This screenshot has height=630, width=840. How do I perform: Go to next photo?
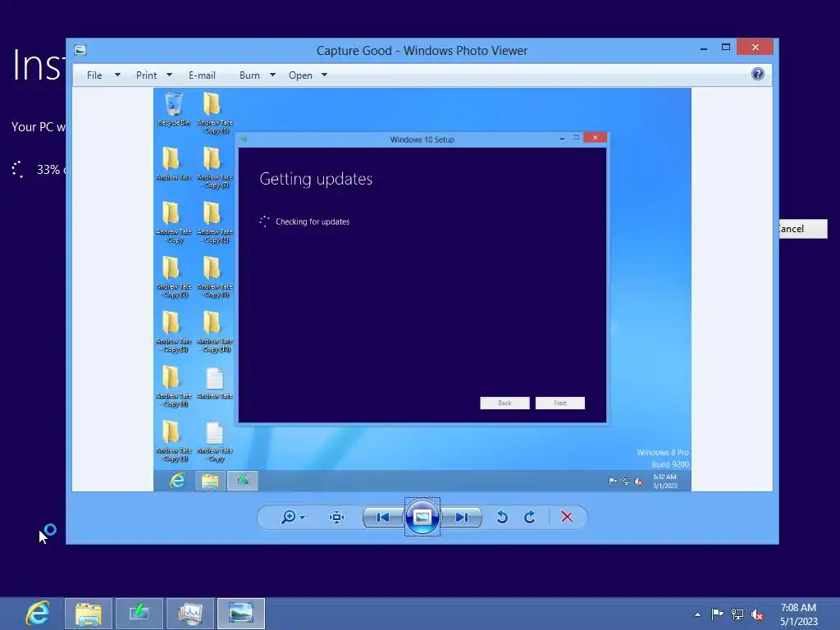[462, 517]
